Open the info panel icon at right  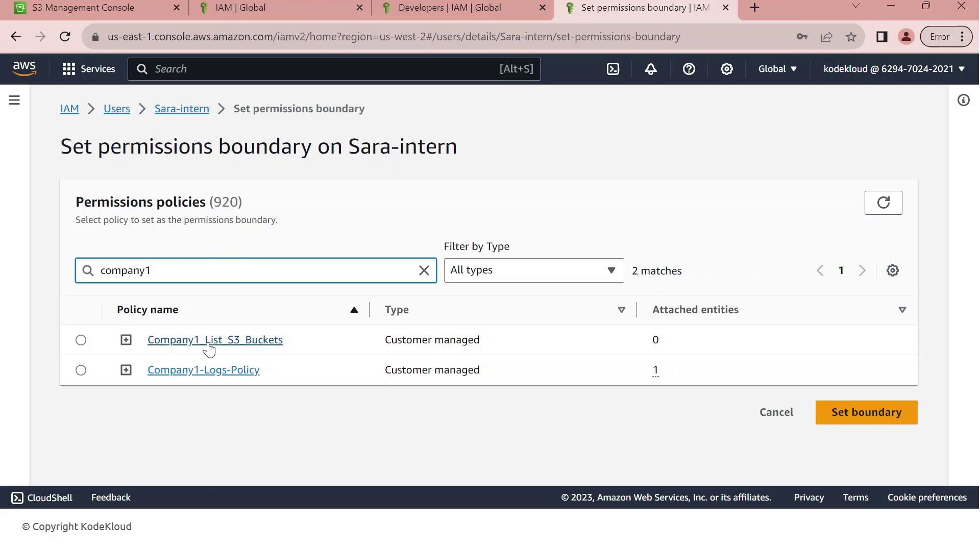point(963,100)
